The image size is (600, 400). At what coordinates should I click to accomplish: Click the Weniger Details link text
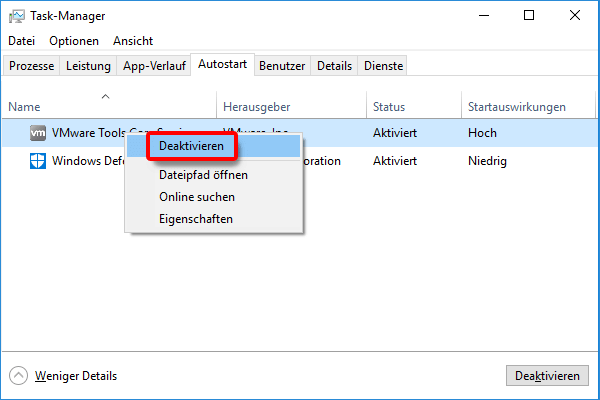point(76,376)
